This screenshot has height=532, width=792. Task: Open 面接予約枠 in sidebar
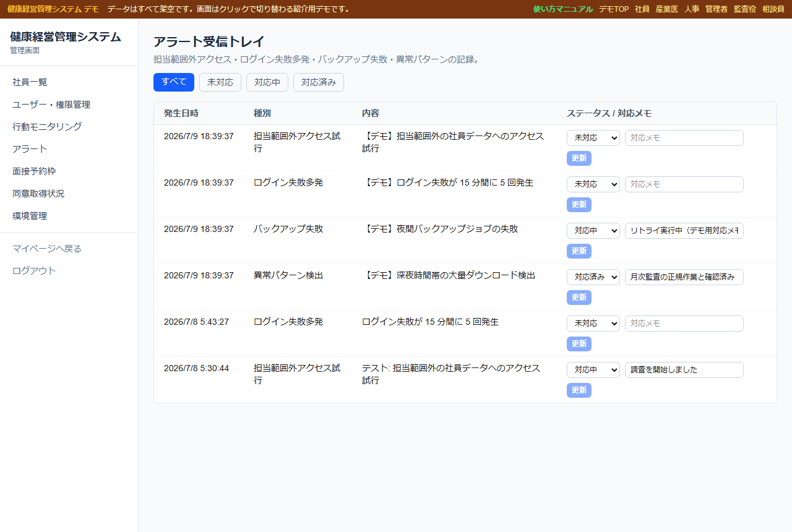click(69, 171)
